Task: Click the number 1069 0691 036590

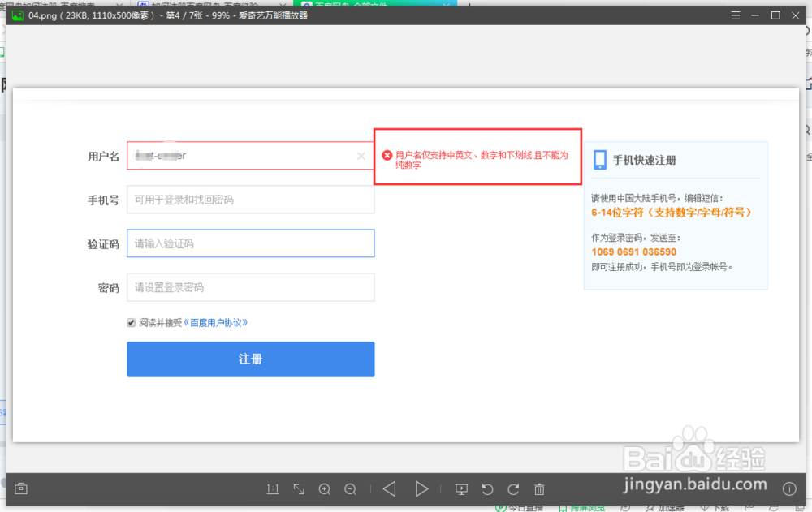Action: (634, 252)
